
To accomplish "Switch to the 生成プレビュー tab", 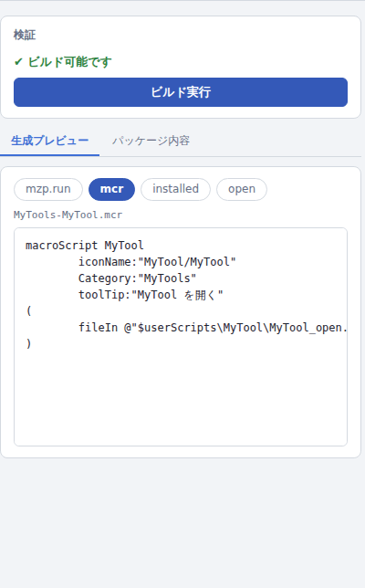I will click(x=50, y=141).
